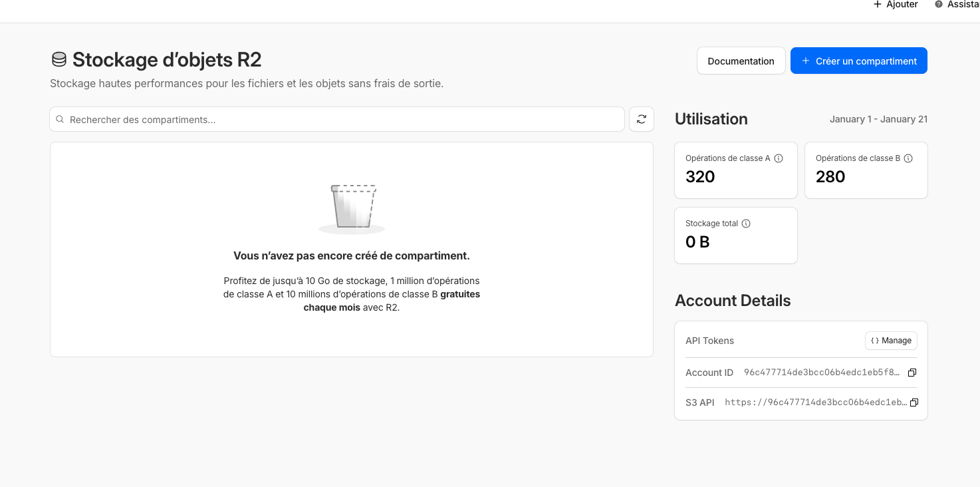This screenshot has width=980, height=487.
Task: Click the magnifier icon in search bar
Action: pos(60,120)
